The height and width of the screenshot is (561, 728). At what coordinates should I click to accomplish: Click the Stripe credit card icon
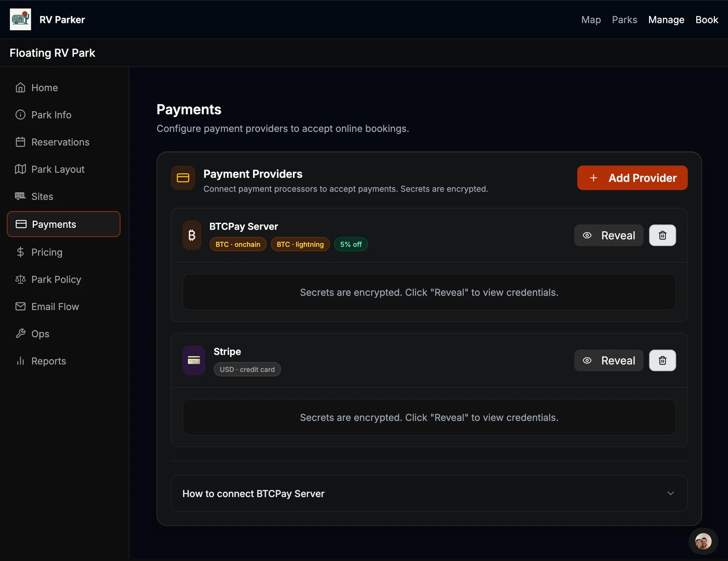pyautogui.click(x=194, y=360)
